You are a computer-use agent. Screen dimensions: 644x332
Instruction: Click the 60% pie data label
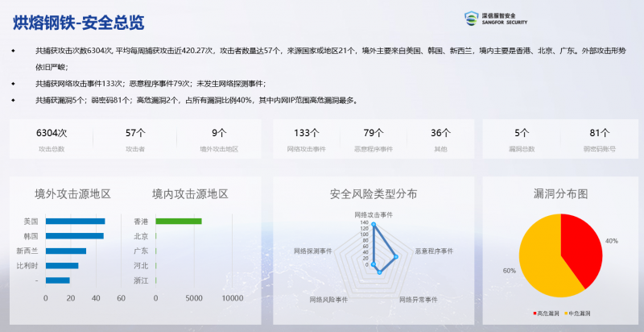(x=510, y=271)
